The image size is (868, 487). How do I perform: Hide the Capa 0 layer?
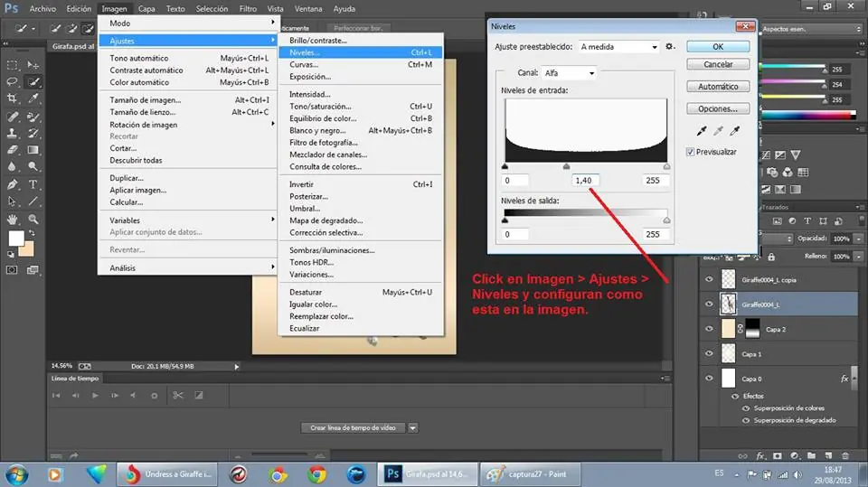pyautogui.click(x=709, y=379)
